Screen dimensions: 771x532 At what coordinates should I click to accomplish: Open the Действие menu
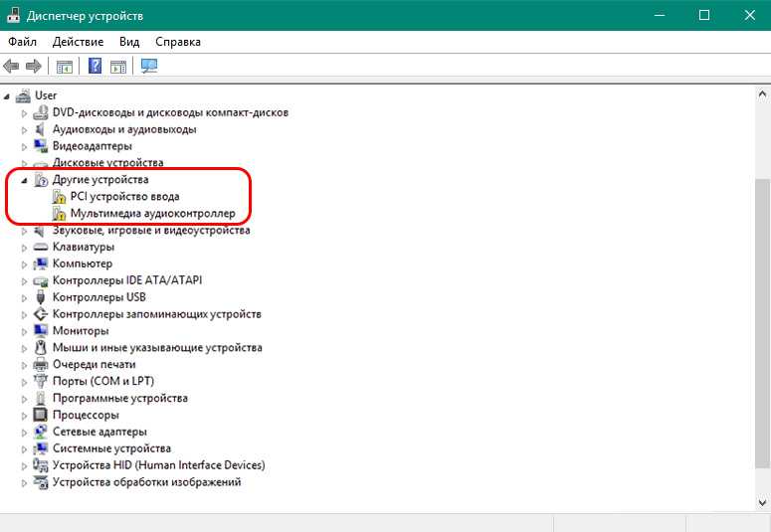coord(78,42)
